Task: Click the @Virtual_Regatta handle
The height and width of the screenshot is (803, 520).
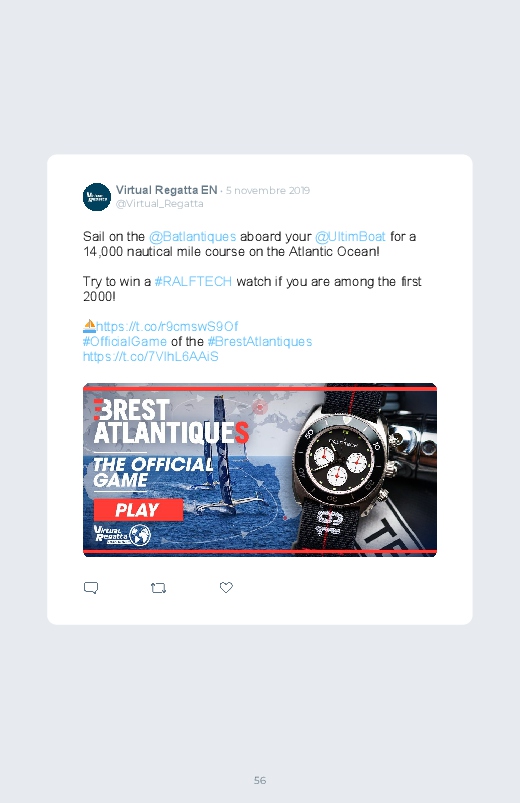Action: [159, 203]
